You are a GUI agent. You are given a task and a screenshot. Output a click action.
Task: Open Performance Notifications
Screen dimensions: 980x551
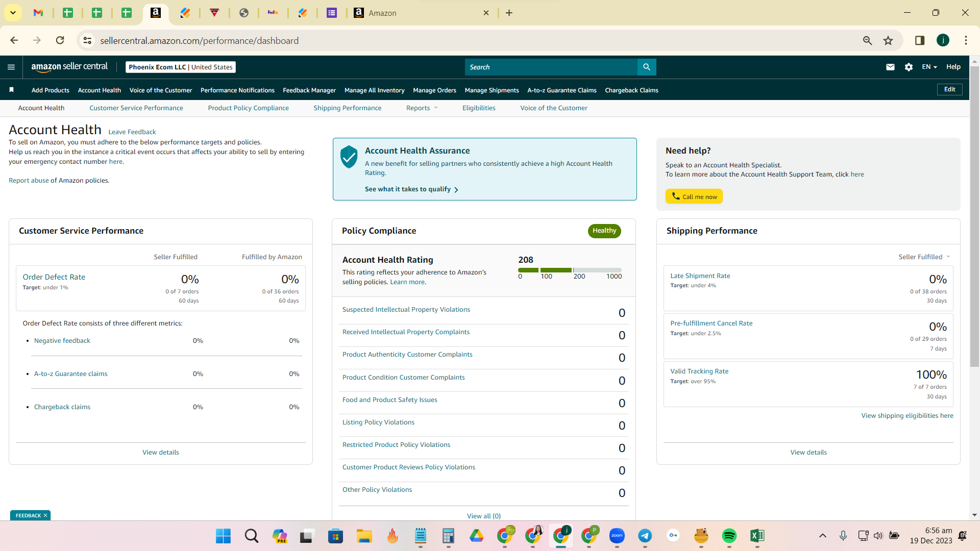point(237,90)
